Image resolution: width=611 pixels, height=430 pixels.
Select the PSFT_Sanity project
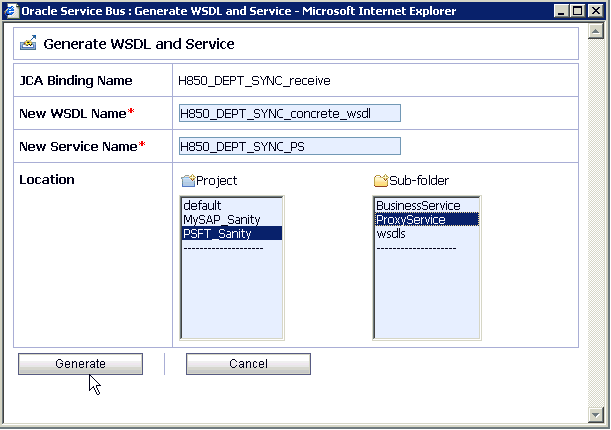[232, 233]
